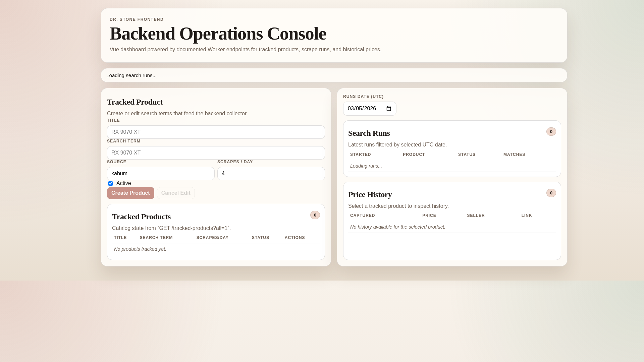Click the Matches column header

pos(514,155)
